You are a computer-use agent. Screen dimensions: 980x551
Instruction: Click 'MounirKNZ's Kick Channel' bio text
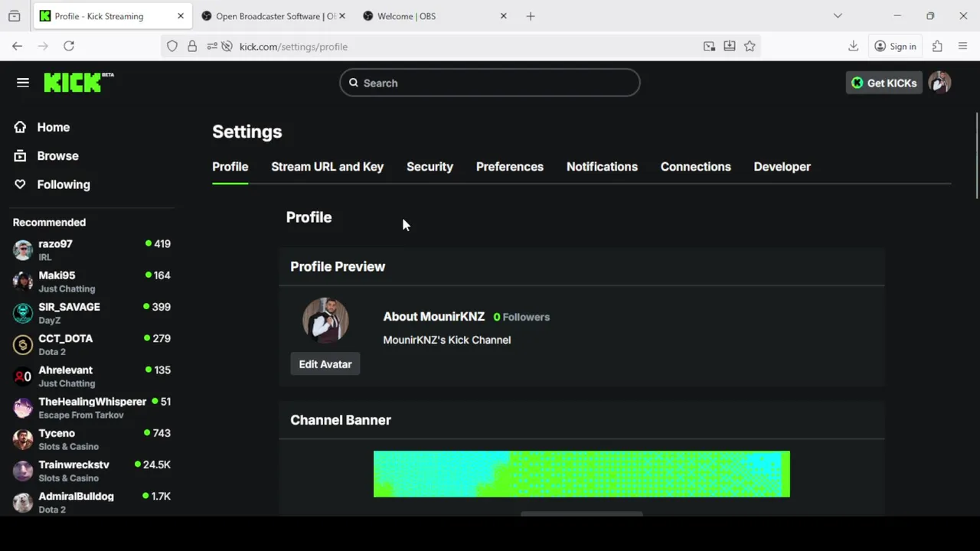click(x=447, y=340)
